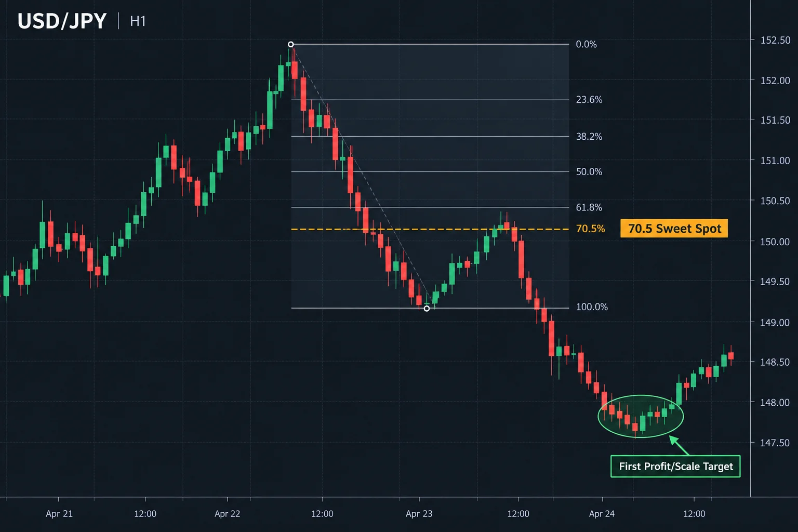This screenshot has width=798, height=532.
Task: Click the 149.00 price axis label
Action: (x=775, y=323)
